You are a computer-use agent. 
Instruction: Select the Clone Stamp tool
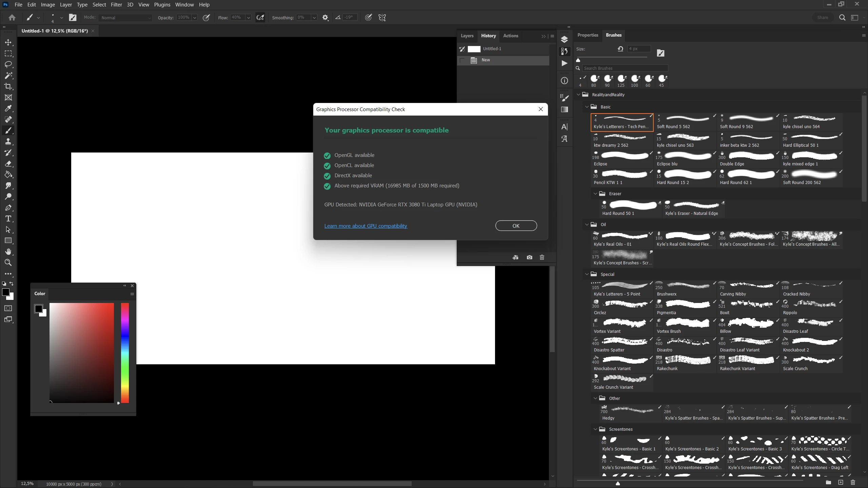coord(8,141)
